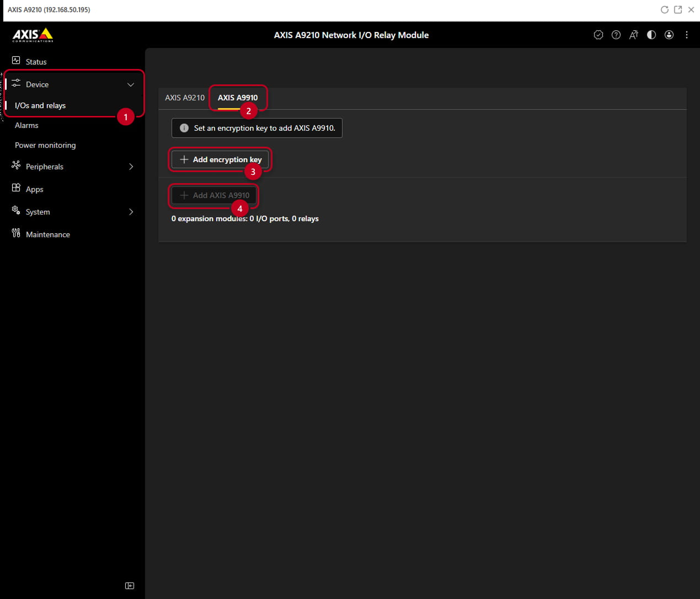Image resolution: width=700 pixels, height=599 pixels.
Task: Click the Peripherals icon in sidebar
Action: pyautogui.click(x=16, y=165)
